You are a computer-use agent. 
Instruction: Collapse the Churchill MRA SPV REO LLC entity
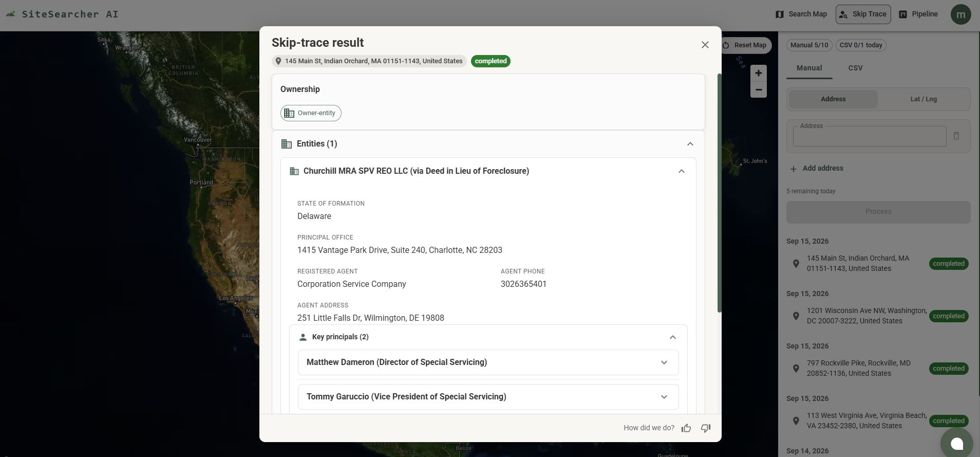pyautogui.click(x=681, y=171)
